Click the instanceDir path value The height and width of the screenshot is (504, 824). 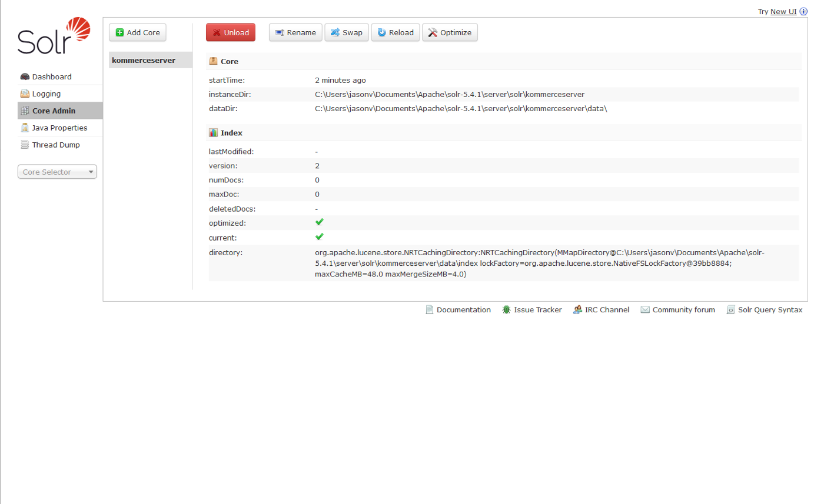(x=450, y=94)
